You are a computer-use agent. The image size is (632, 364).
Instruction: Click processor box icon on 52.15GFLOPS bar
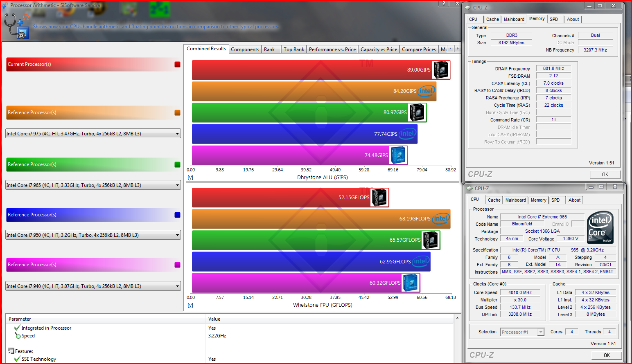click(x=379, y=198)
